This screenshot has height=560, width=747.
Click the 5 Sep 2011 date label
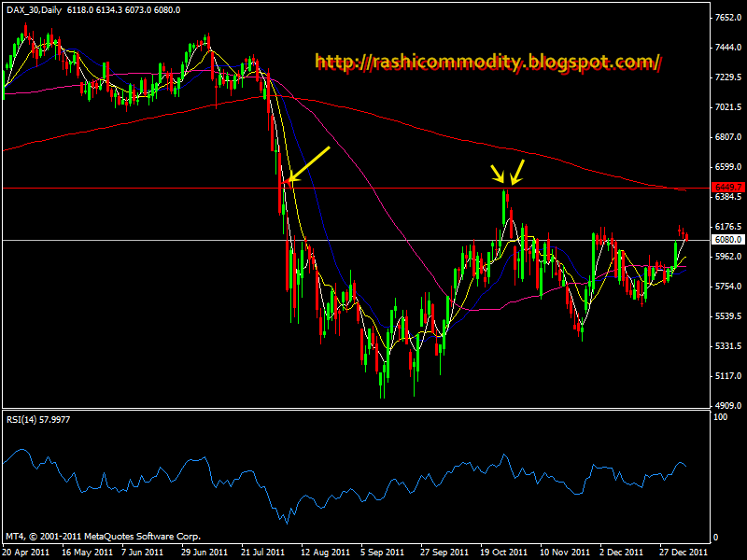pyautogui.click(x=382, y=553)
